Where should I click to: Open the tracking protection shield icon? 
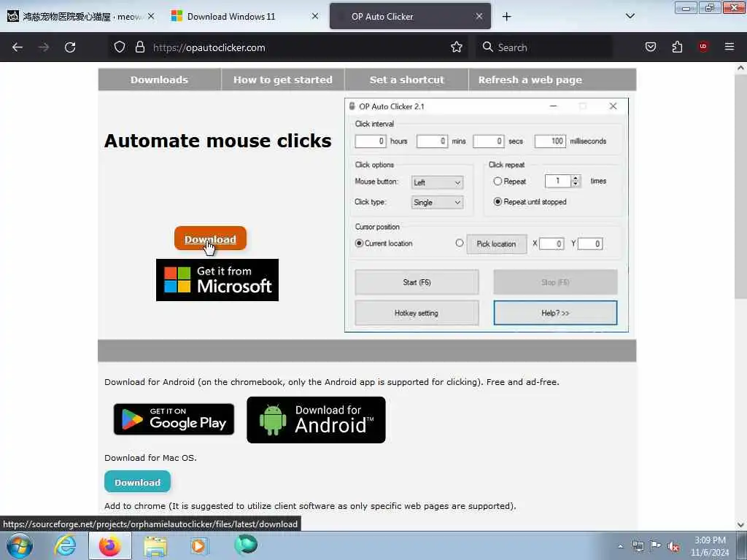click(x=120, y=47)
